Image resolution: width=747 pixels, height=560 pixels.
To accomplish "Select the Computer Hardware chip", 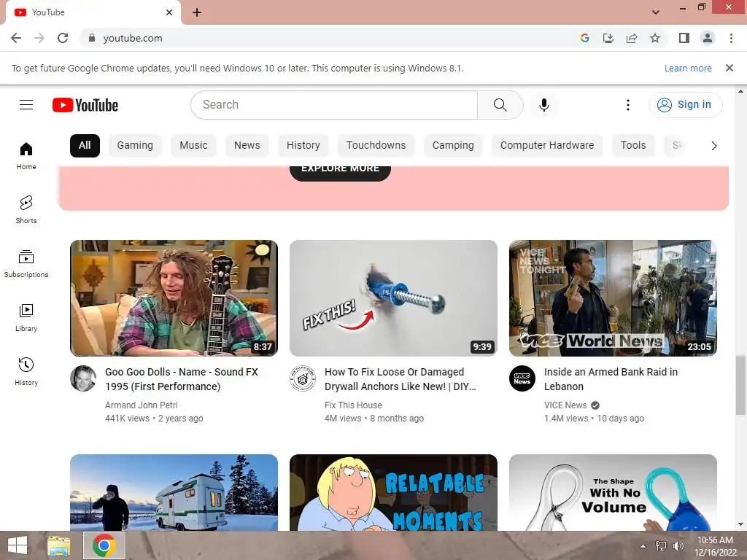I will [547, 145].
